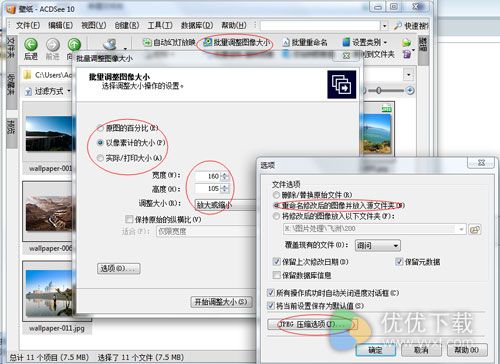Click the height spinner arrows

[225, 189]
